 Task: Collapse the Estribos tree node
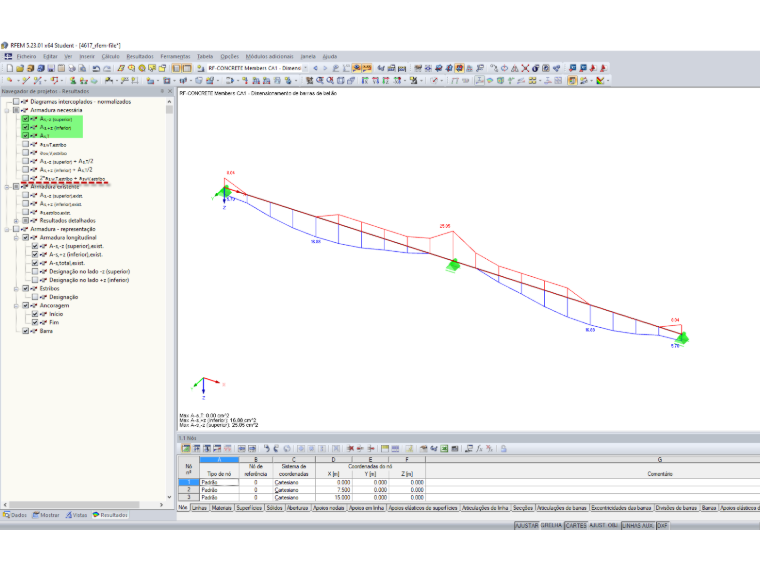tap(16, 288)
